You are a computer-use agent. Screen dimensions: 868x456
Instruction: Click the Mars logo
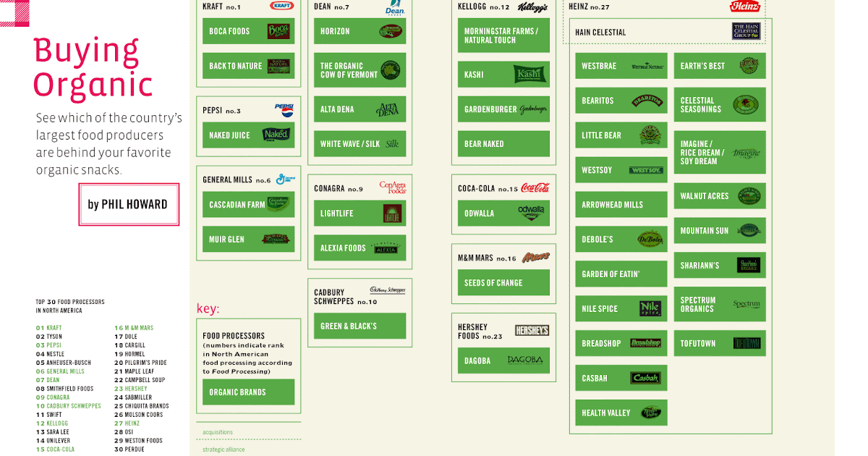(536, 257)
